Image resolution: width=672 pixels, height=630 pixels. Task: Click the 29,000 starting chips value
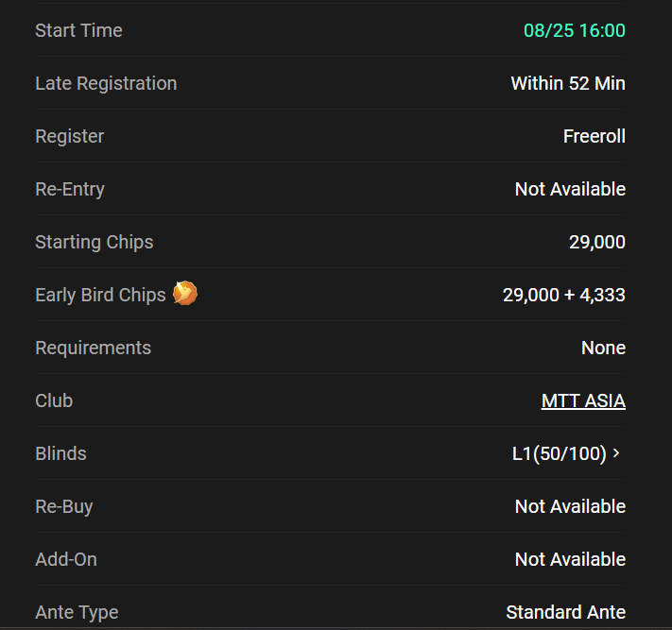(597, 242)
